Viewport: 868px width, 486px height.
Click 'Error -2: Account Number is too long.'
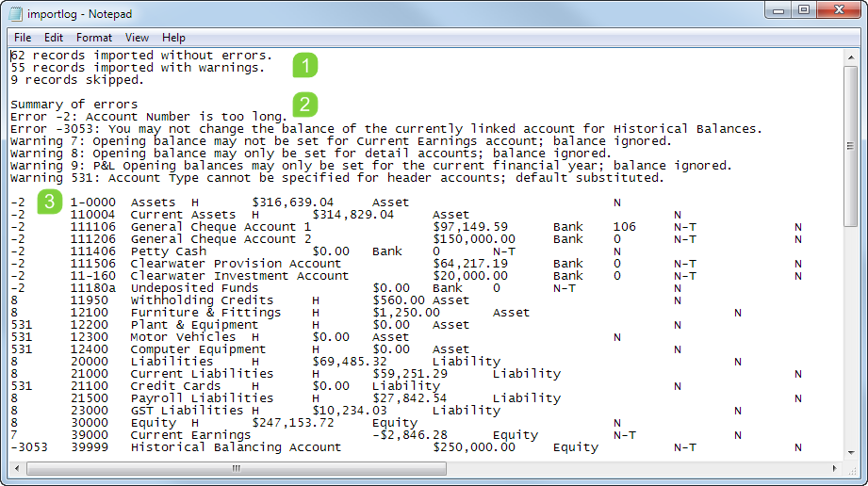[149, 116]
